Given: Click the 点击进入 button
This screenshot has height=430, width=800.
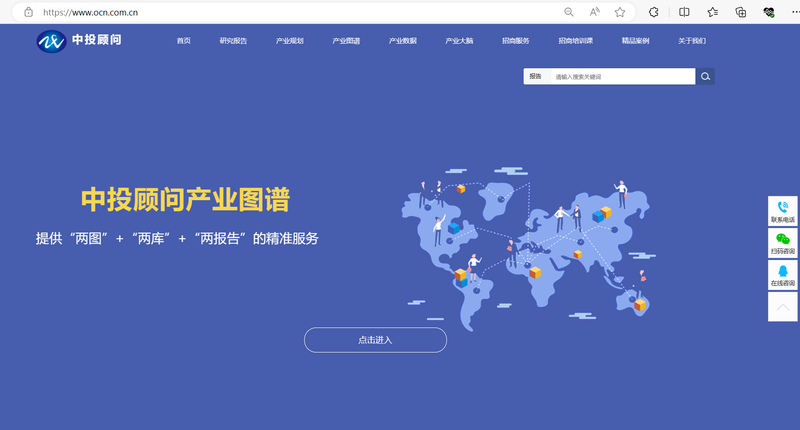Looking at the screenshot, I should coord(376,340).
